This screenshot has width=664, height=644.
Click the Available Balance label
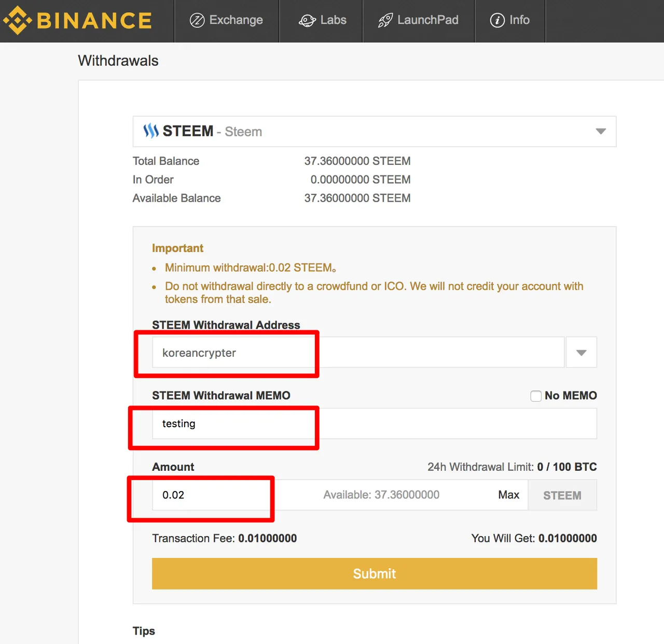click(x=177, y=199)
